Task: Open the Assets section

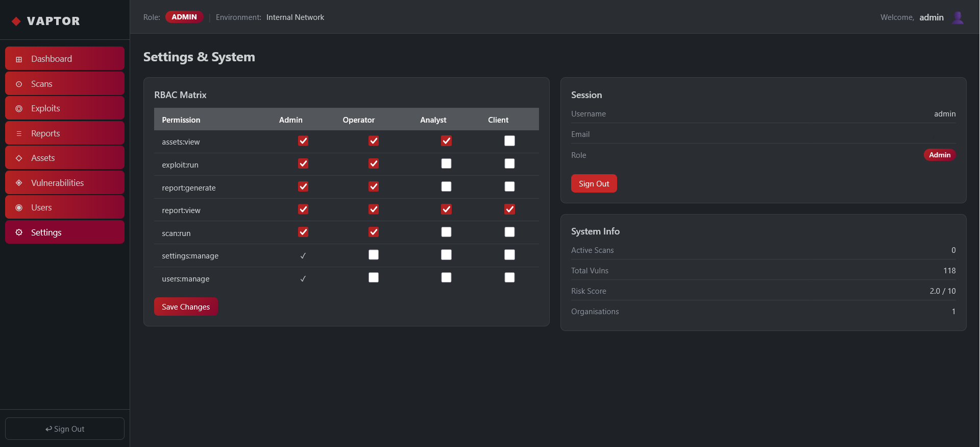Action: click(x=65, y=157)
